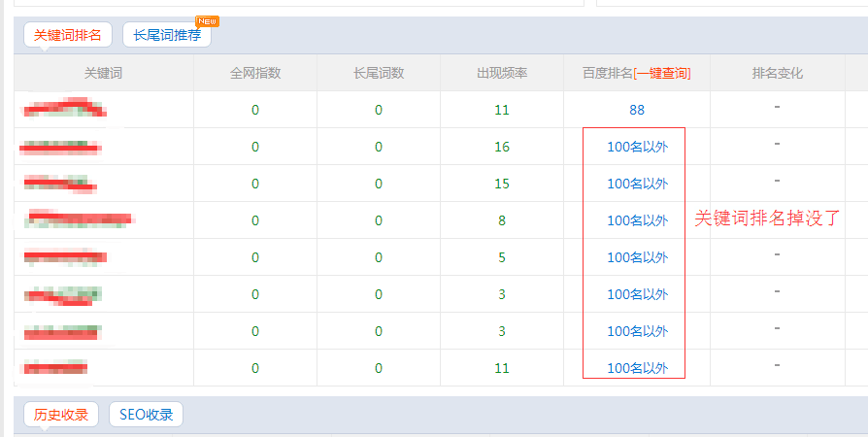This screenshot has height=437, width=868.
Task: Click the blurred keyword in the row ranked 88
Action: pyautogui.click(x=64, y=107)
